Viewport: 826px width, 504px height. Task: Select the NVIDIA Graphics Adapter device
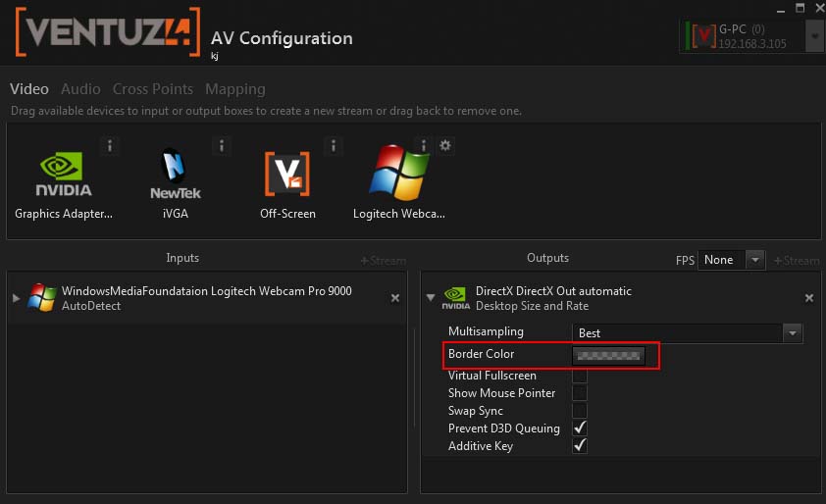(64, 176)
